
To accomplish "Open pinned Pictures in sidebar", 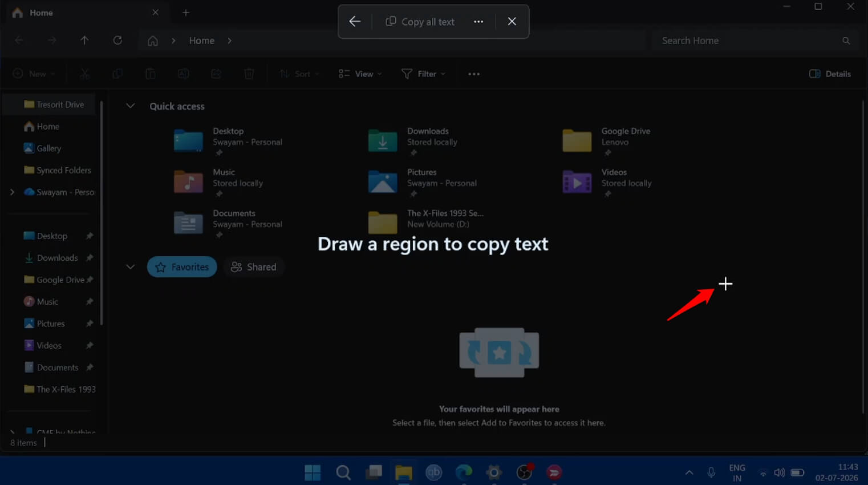I will 44,324.
